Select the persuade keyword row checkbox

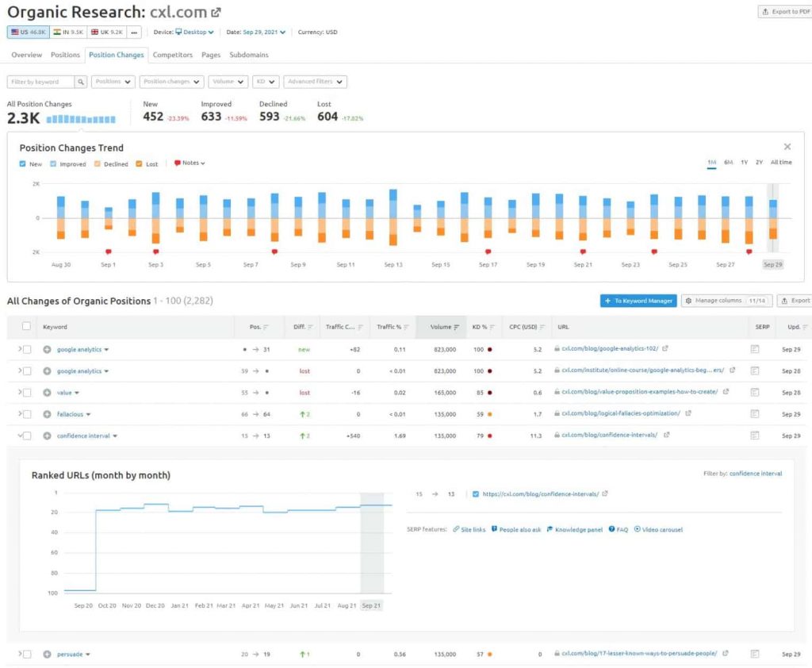pos(27,655)
